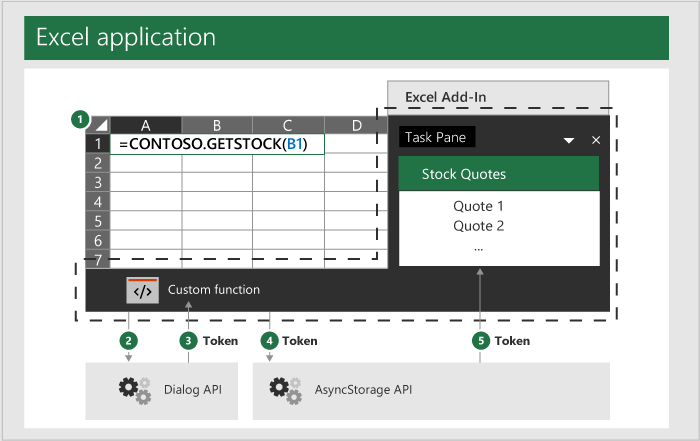Click the Custom function label

click(x=213, y=290)
